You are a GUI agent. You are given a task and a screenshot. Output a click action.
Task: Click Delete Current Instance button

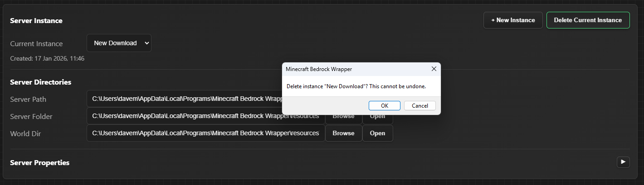point(588,20)
